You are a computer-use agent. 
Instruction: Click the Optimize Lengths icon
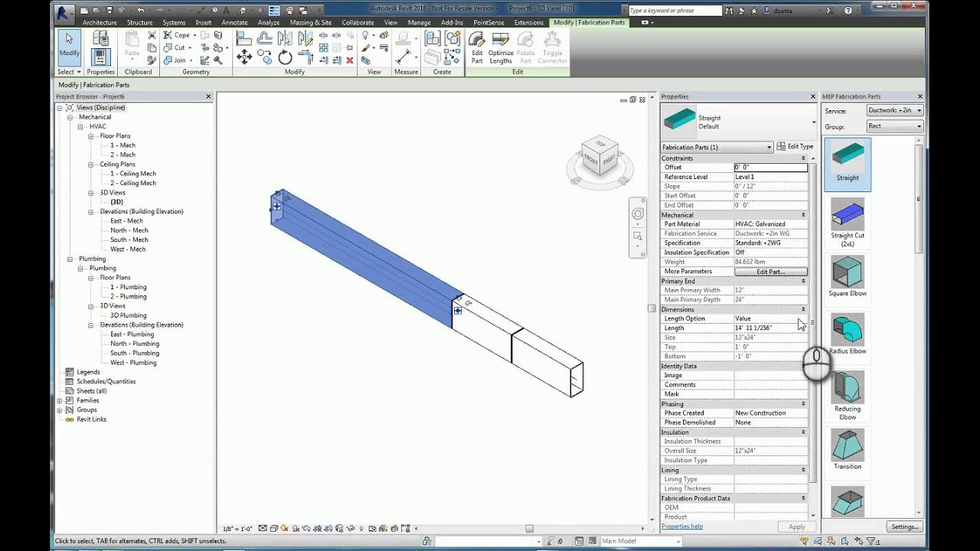[x=501, y=48]
